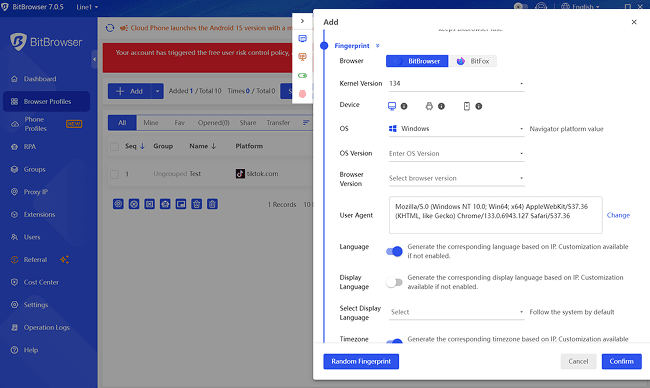Click info icon beside desktop device
Viewport: 650px width, 388px height.
click(404, 106)
